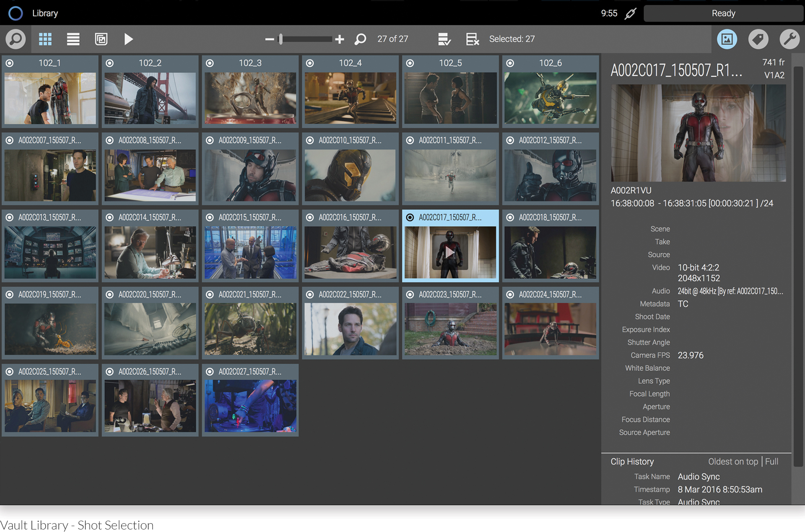Screen dimensions: 805x532
Task: Click the resolution value 2048x1152
Action: (699, 278)
